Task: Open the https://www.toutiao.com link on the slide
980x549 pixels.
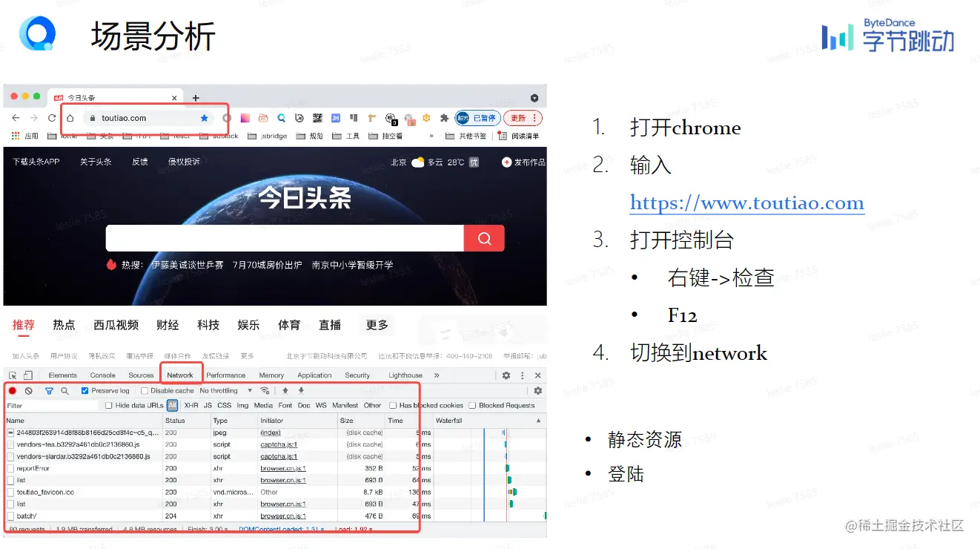Action: [747, 203]
